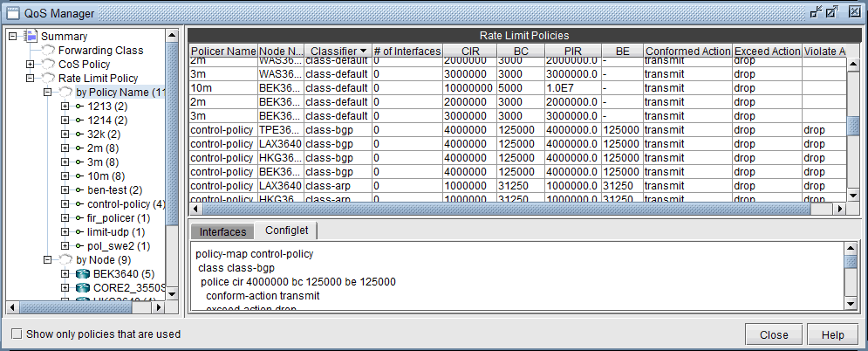Screen dimensions: 868x351
Task: Click the table's horizontal scrollbar right arrow
Action: pos(840,210)
